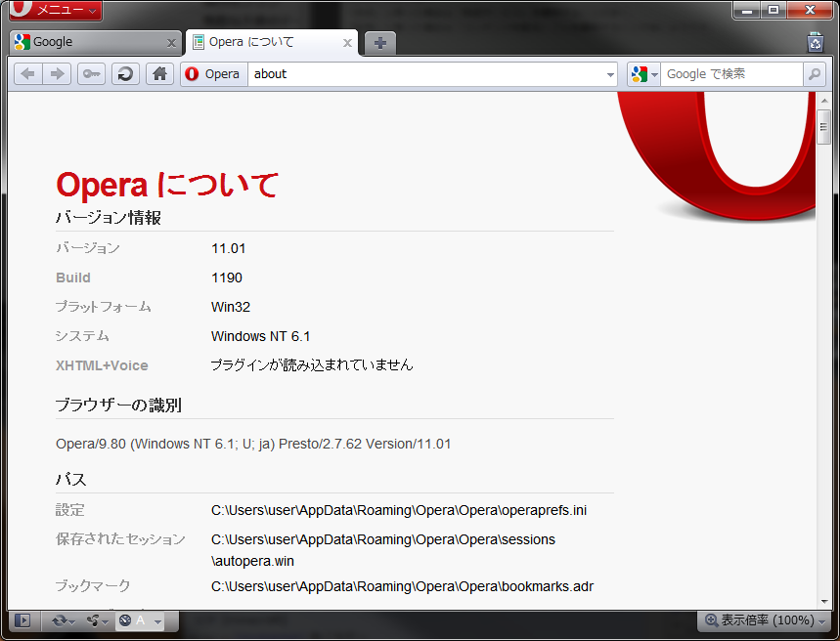Click the 設定 label

click(69, 510)
